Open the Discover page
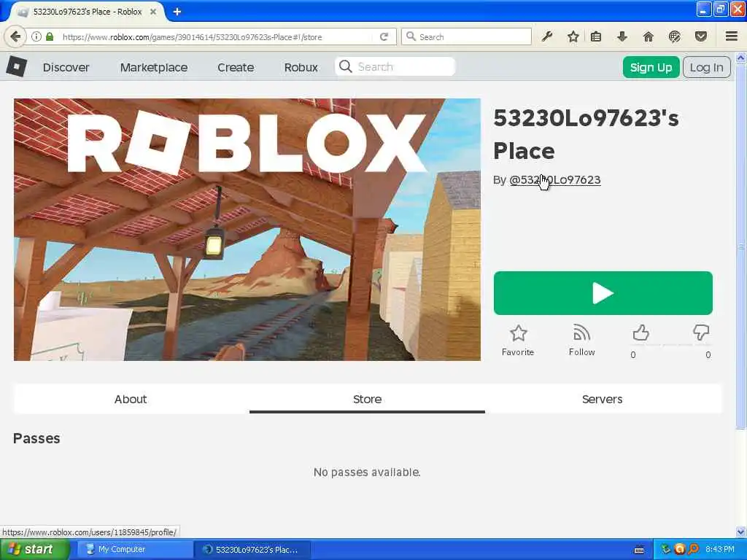Image resolution: width=747 pixels, height=560 pixels. coord(66,68)
